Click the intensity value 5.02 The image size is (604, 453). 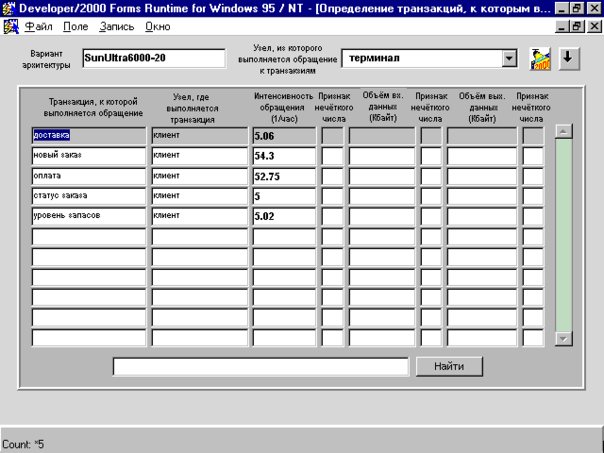pyautogui.click(x=284, y=216)
